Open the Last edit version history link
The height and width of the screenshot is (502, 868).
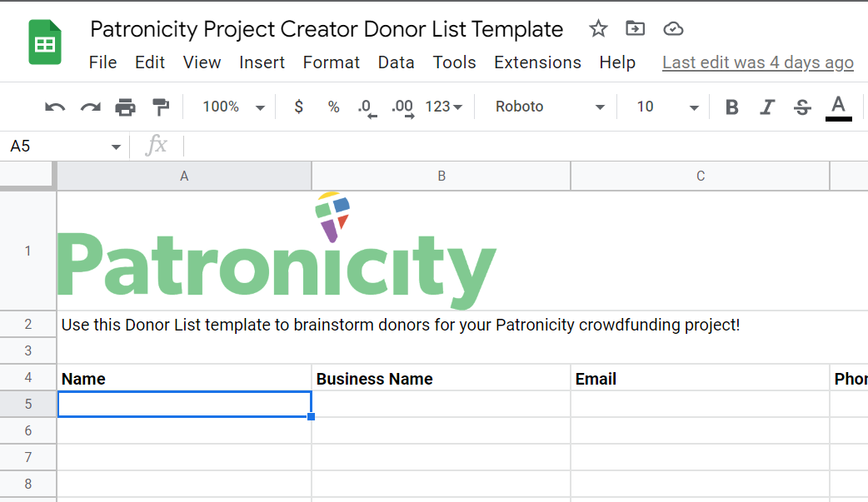[x=757, y=62]
